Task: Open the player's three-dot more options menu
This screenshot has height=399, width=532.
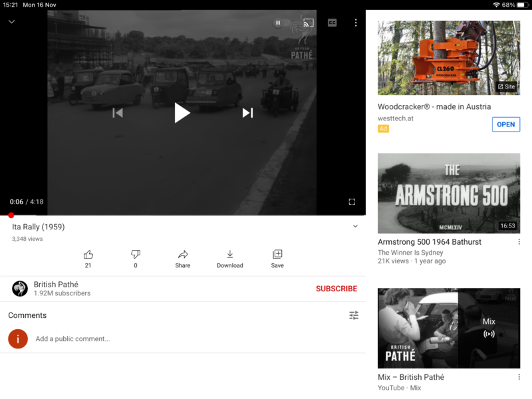Action: pos(356,23)
